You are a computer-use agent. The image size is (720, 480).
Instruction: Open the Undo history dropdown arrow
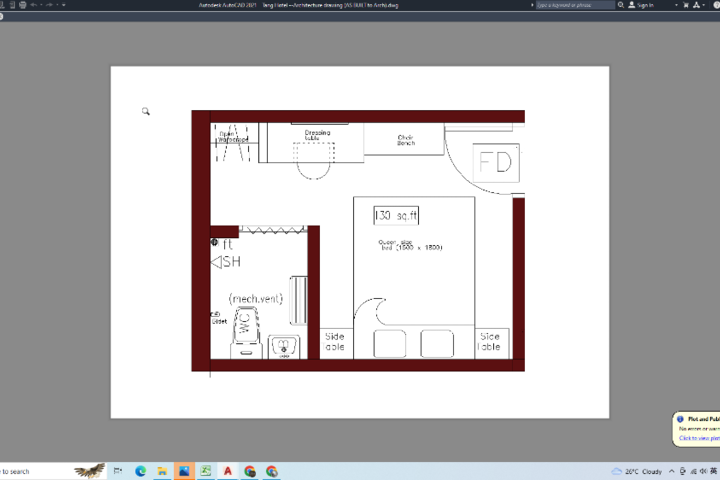41,5
